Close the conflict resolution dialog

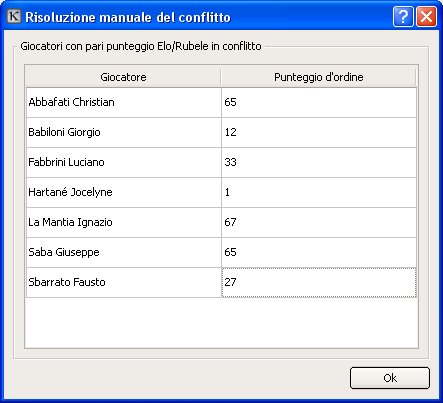(x=426, y=16)
